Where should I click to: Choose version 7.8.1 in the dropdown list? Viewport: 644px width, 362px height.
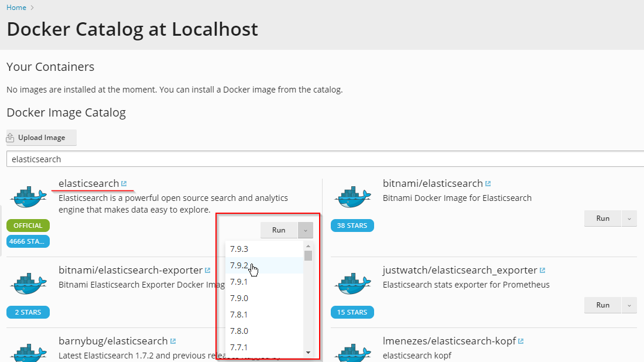[239, 315]
